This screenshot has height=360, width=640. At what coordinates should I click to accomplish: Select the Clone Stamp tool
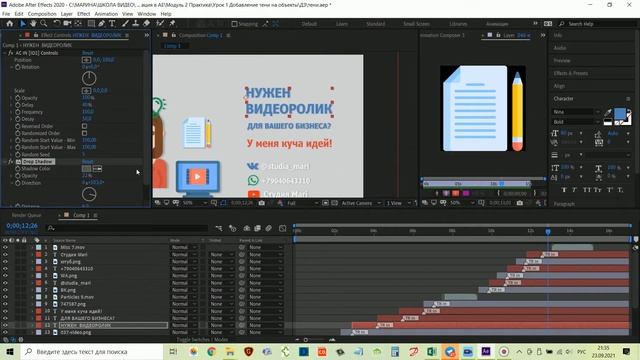pos(136,24)
